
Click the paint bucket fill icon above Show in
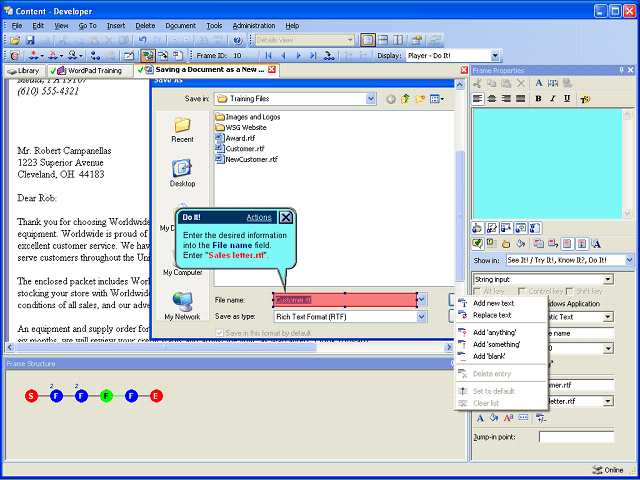(x=520, y=244)
